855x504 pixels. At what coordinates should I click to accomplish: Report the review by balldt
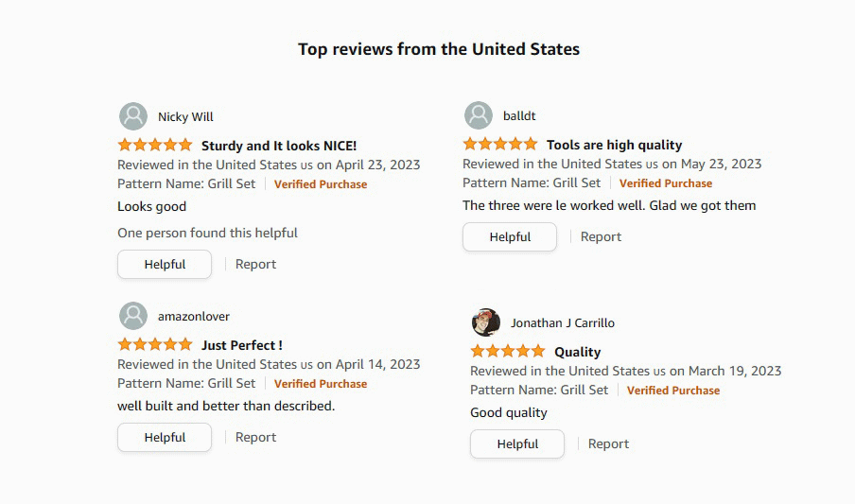[601, 236]
